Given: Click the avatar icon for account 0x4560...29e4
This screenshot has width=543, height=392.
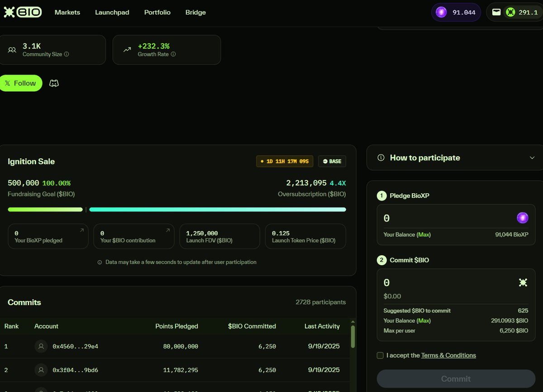Looking at the screenshot, I should coord(41,346).
